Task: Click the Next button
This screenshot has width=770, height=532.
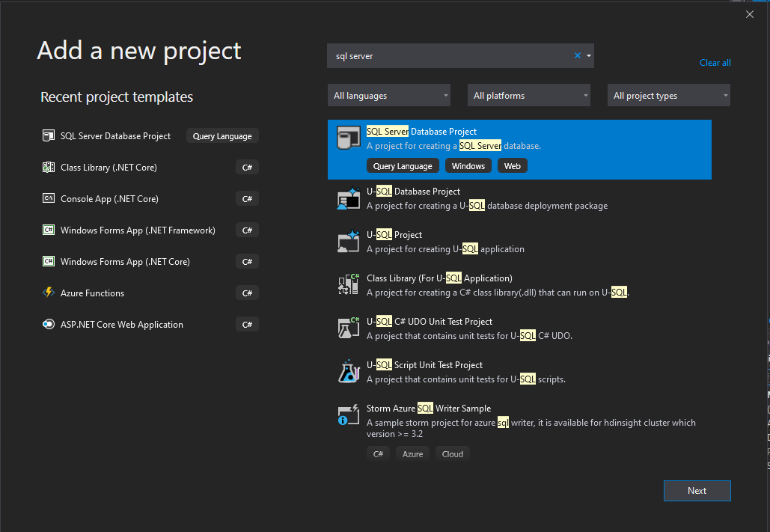Action: coord(697,491)
